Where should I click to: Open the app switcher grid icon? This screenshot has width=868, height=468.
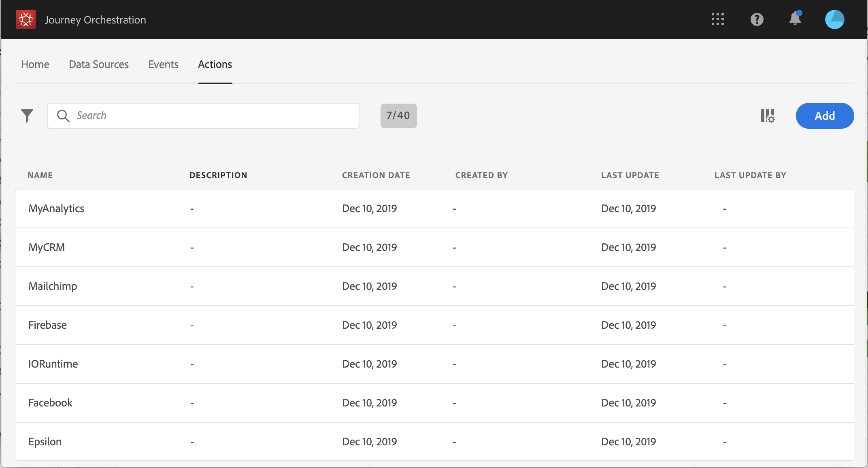(x=717, y=19)
